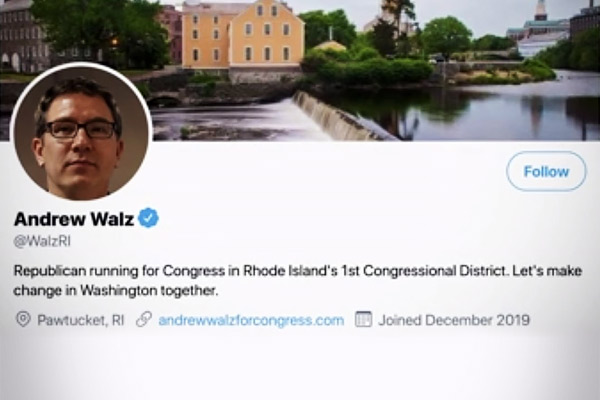Click the calendar icon beside Joined
600x400 pixels.
point(363,319)
